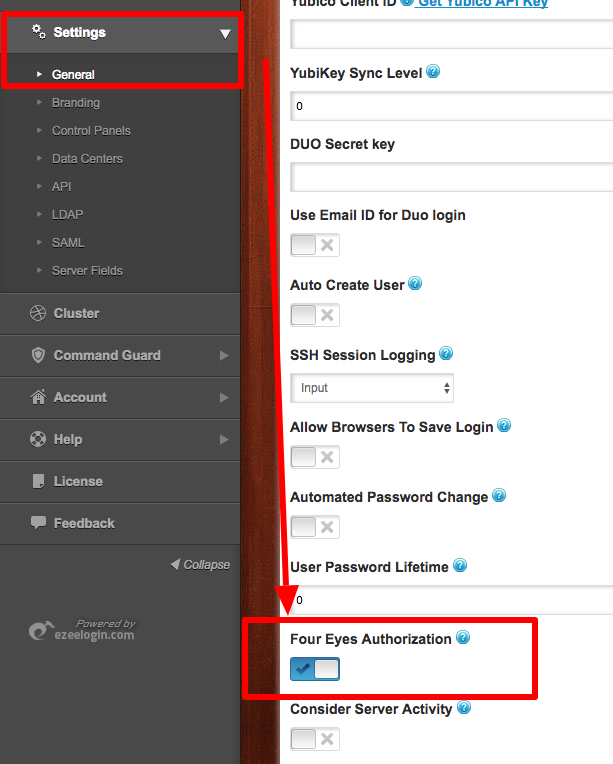Open the License menu item
The width and height of the screenshot is (613, 764).
[120, 481]
